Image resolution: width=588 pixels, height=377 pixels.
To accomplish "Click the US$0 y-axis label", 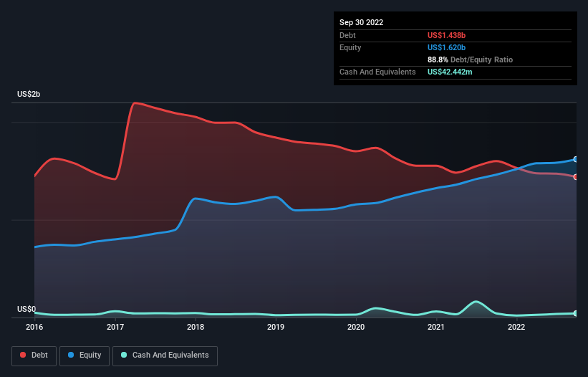I will [26, 309].
